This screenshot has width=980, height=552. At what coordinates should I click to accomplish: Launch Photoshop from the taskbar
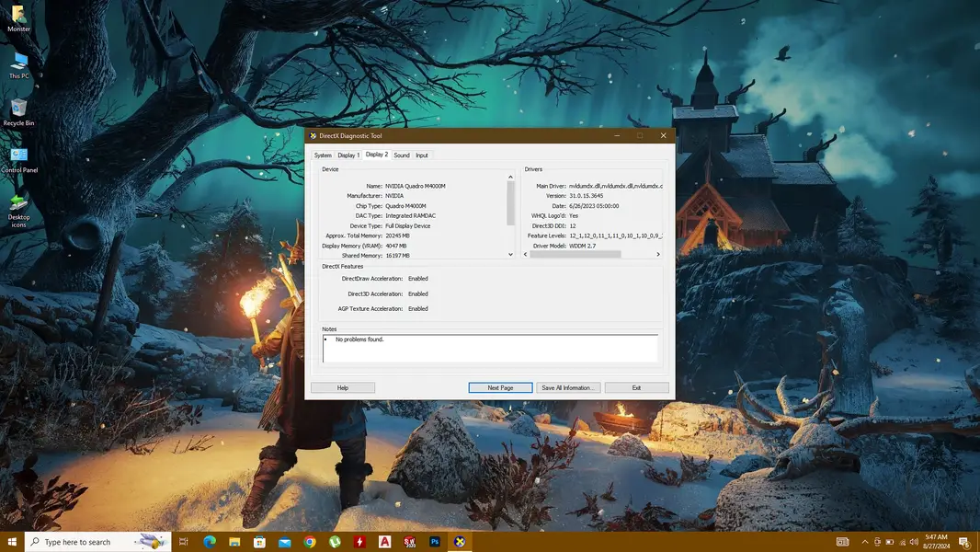tap(434, 541)
